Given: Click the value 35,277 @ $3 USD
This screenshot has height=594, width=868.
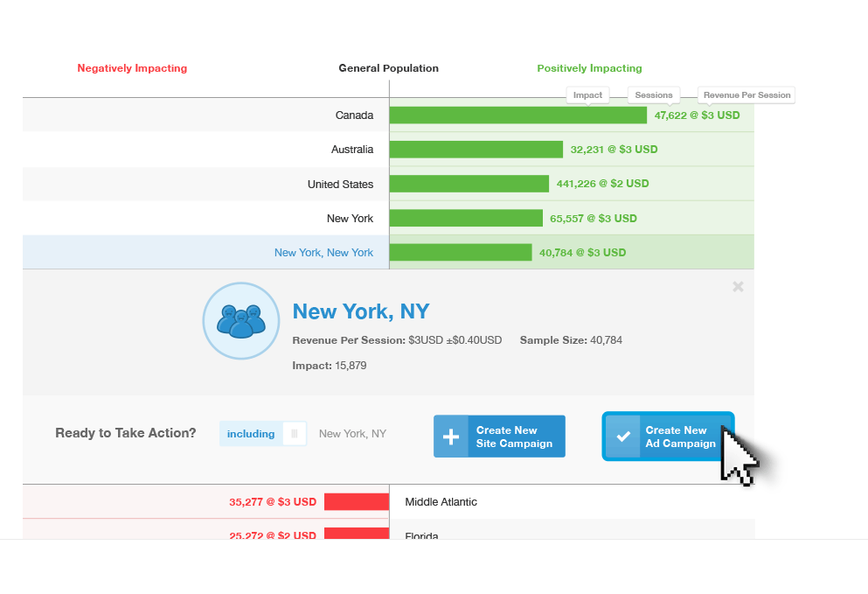Looking at the screenshot, I should [273, 502].
